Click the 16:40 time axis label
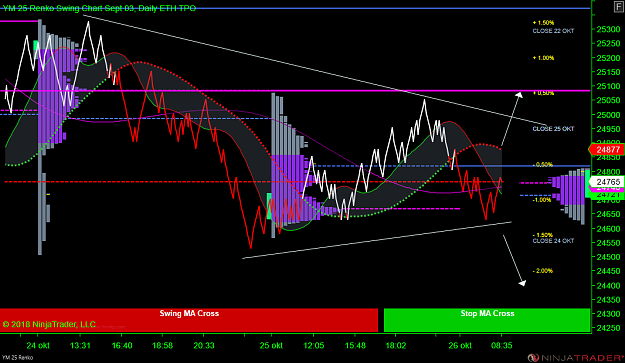 [x=122, y=345]
